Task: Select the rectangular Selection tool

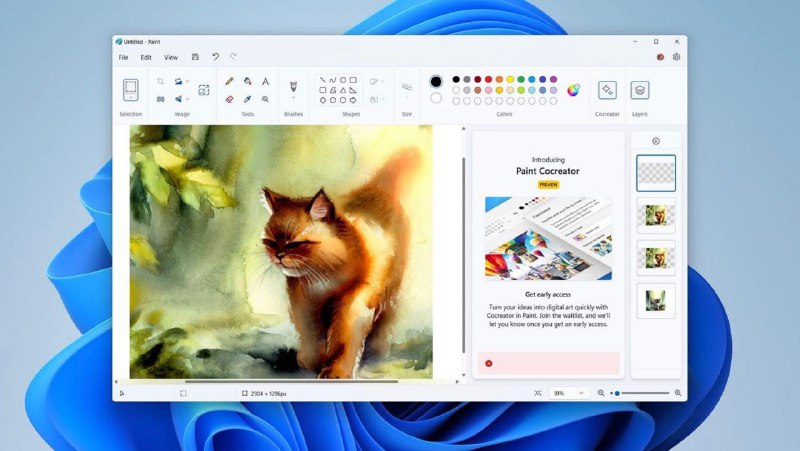Action: coord(131,90)
